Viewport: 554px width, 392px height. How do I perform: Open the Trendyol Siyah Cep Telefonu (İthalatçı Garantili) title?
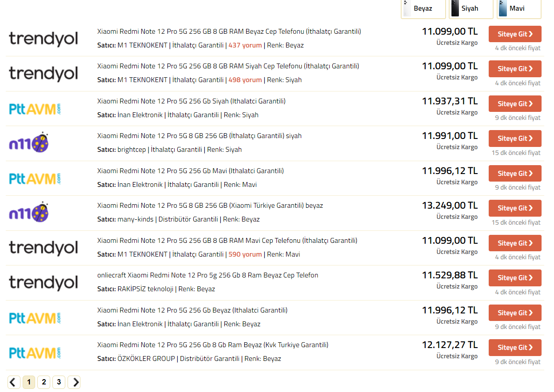[x=228, y=66]
